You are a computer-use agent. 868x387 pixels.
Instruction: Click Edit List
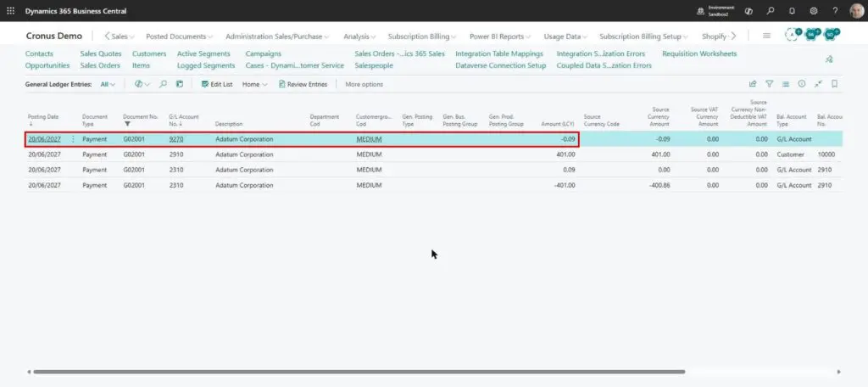(x=216, y=84)
